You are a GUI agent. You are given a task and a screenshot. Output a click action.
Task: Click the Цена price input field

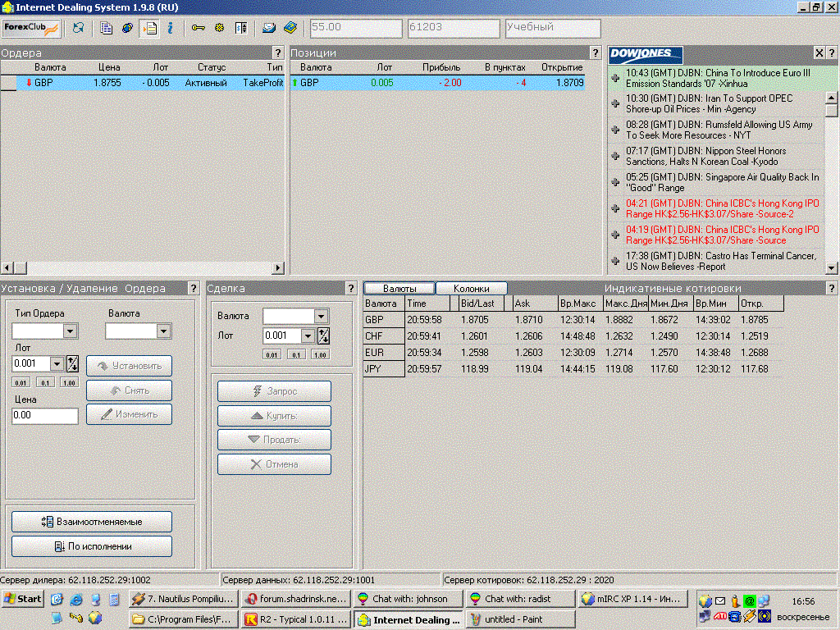pyautogui.click(x=45, y=416)
